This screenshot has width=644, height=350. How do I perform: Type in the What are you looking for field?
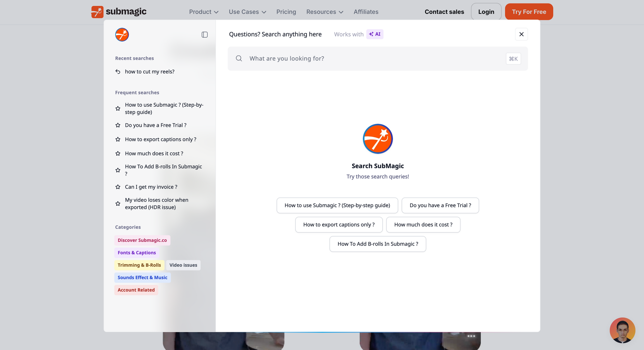click(374, 59)
